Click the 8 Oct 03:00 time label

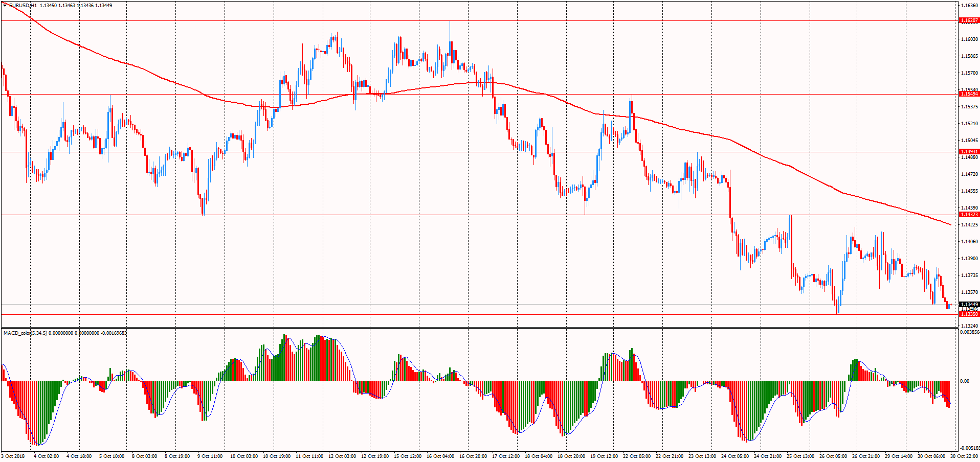tap(145, 456)
